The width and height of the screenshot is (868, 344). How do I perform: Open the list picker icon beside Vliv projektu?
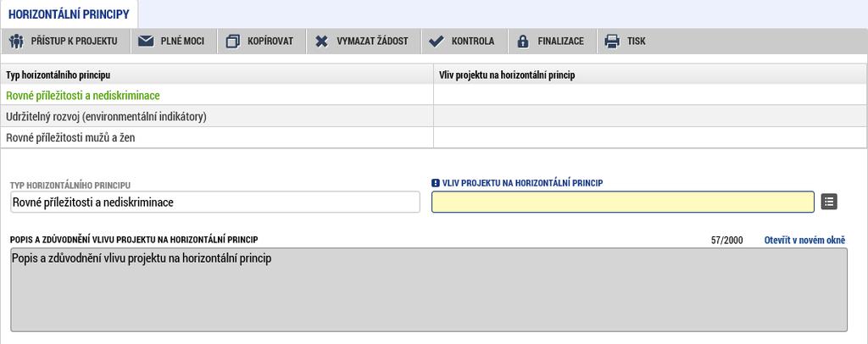[x=829, y=202]
